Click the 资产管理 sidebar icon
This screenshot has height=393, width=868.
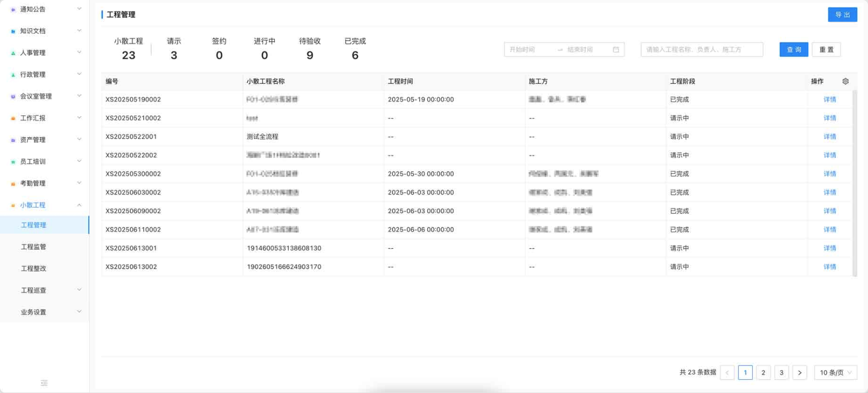coord(13,140)
